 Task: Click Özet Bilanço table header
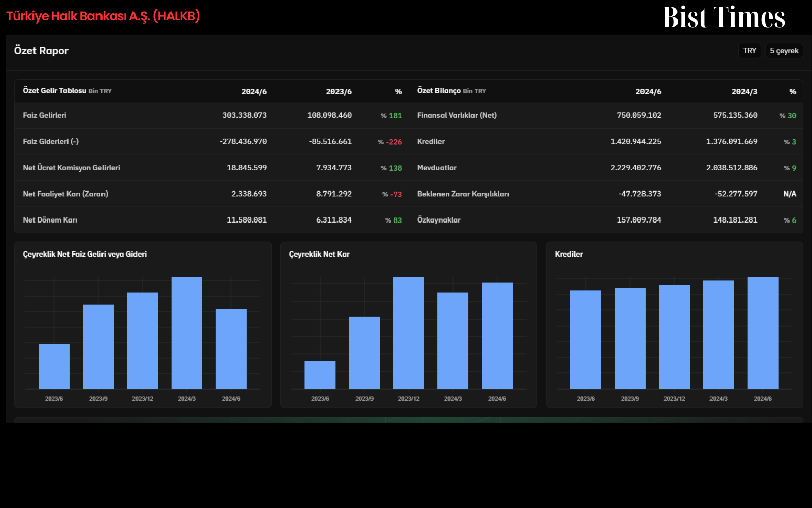click(x=439, y=91)
